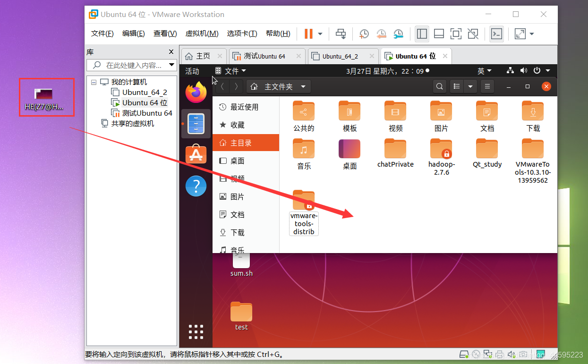Click the Take Snapshot clock icon
This screenshot has width=588, height=364.
point(364,34)
